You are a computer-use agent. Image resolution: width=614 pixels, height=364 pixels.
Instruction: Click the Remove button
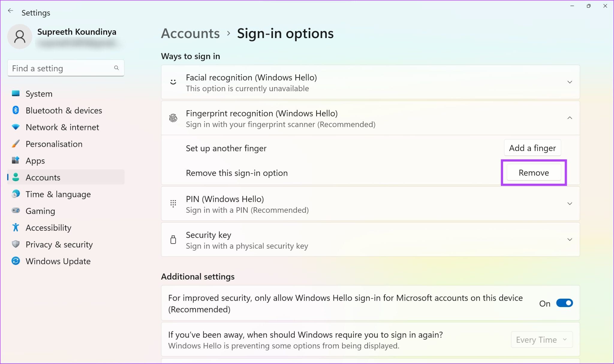click(534, 173)
